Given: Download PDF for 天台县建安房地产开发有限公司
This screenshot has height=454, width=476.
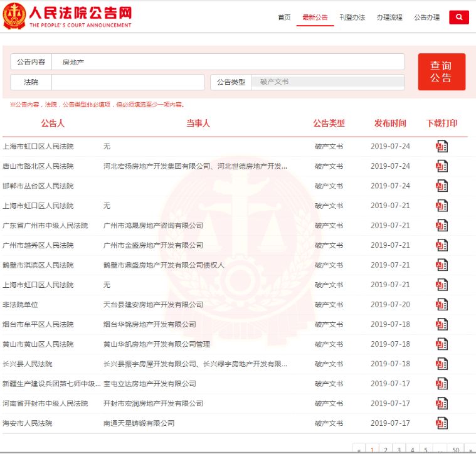Looking at the screenshot, I should pos(442,305).
